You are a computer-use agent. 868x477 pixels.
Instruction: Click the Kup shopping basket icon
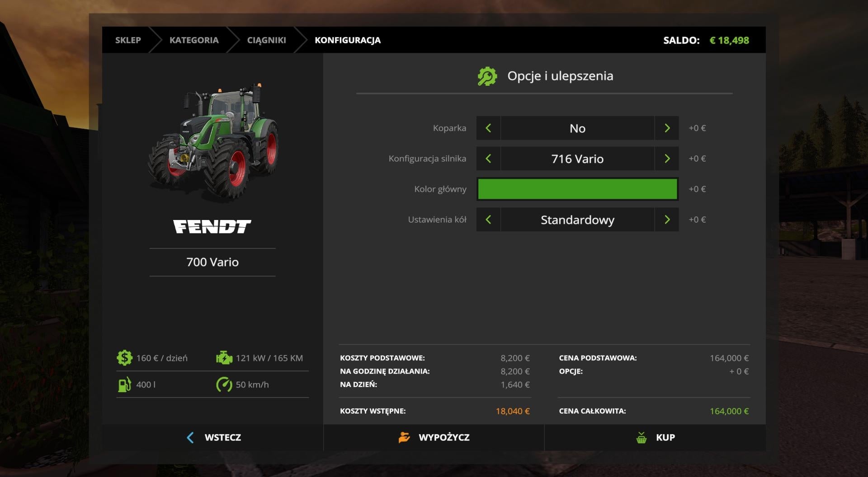(x=641, y=437)
